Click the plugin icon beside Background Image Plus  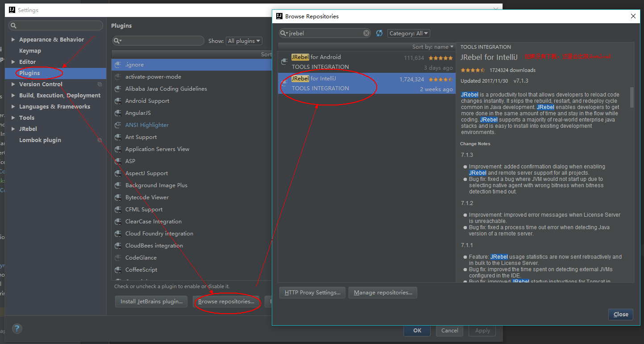(x=118, y=185)
